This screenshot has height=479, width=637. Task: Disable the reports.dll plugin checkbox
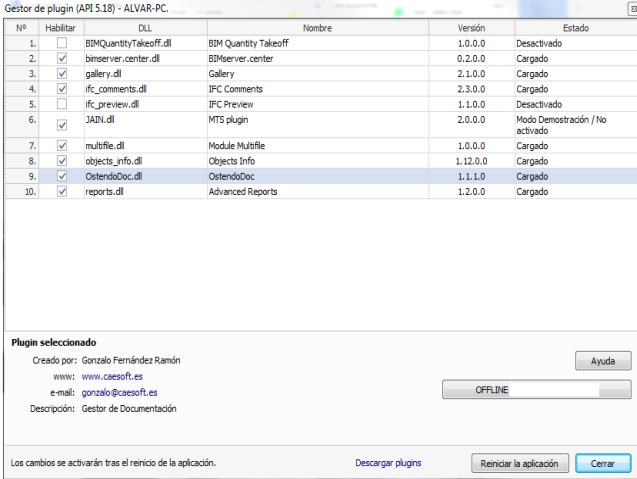click(x=62, y=191)
